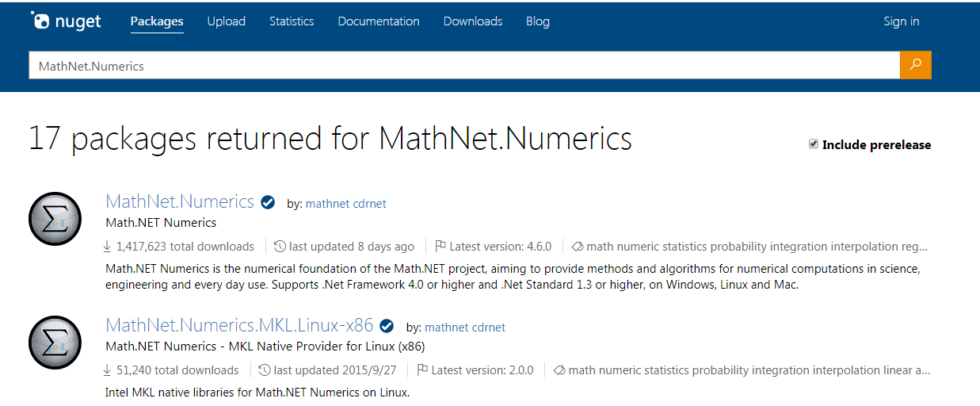Open mathnet owner link for MathNet.Numerics
This screenshot has width=980, height=406.
327,204
